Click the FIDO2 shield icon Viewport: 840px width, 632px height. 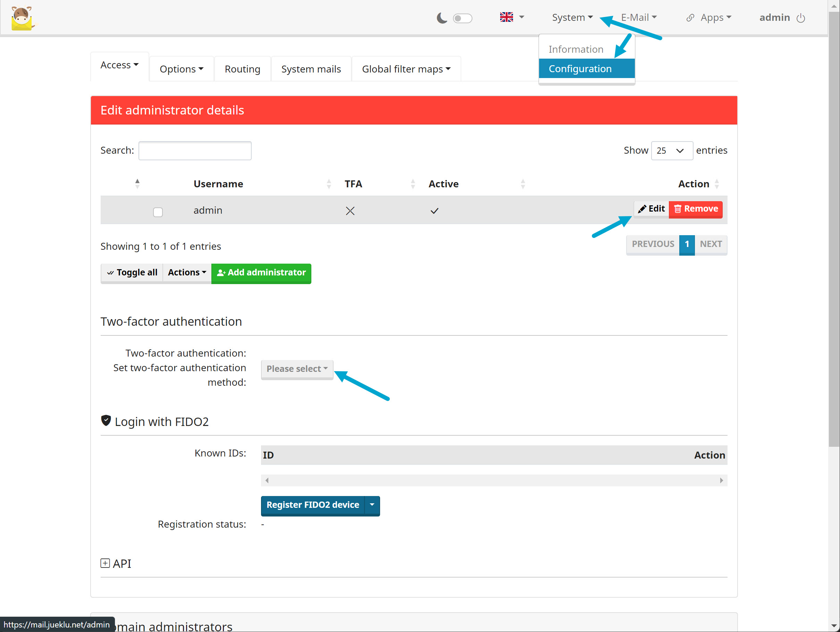pos(106,420)
